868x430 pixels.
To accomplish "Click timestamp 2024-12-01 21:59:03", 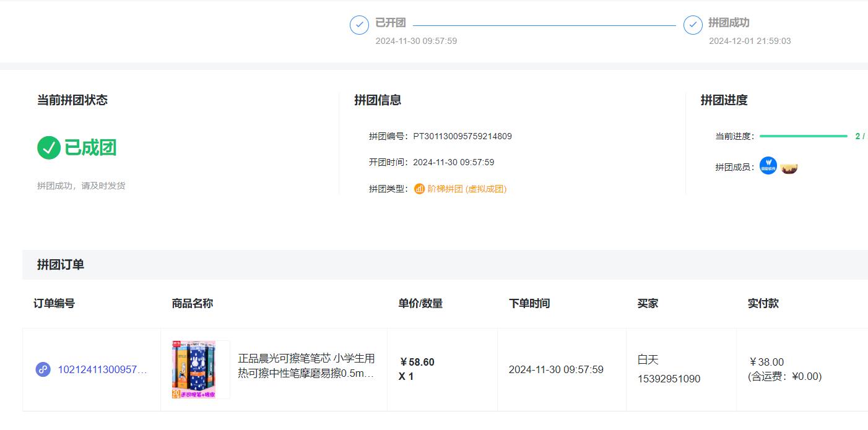I will pos(750,41).
